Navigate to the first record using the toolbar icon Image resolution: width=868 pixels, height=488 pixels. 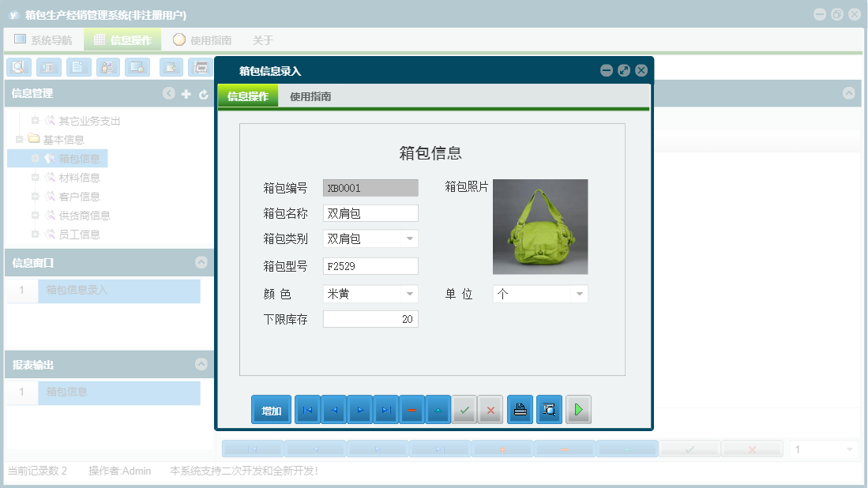[x=307, y=409]
